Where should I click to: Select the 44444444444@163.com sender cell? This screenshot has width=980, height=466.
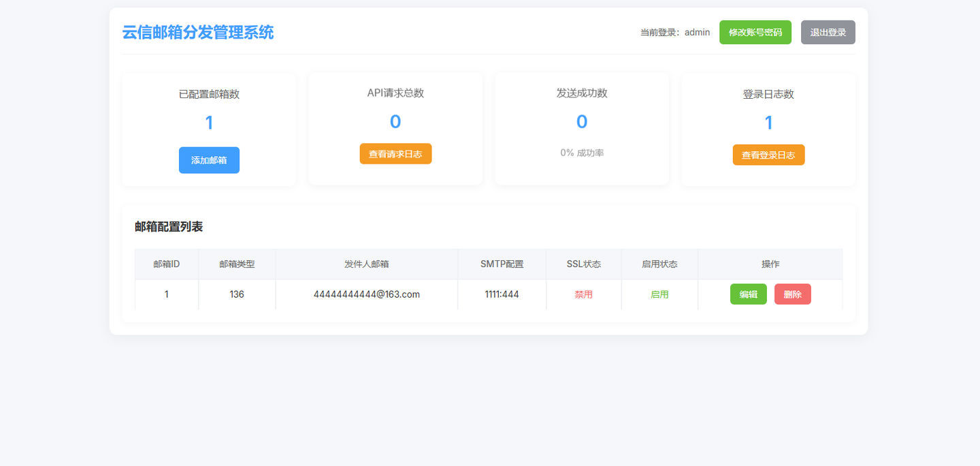point(367,294)
